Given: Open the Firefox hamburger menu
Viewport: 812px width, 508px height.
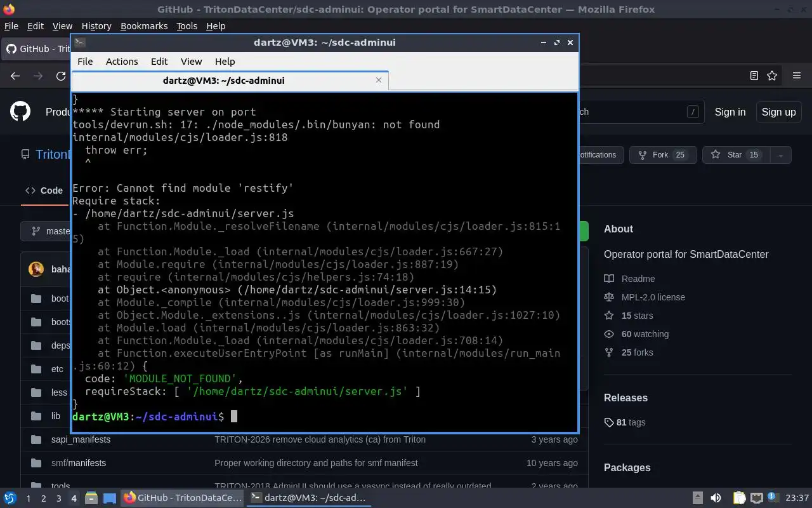Looking at the screenshot, I should click(797, 76).
